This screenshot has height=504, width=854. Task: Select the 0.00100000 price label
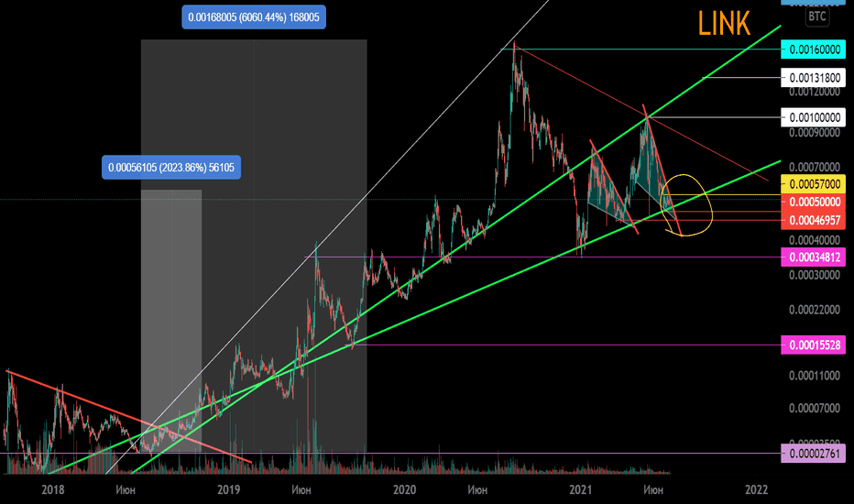[813, 117]
